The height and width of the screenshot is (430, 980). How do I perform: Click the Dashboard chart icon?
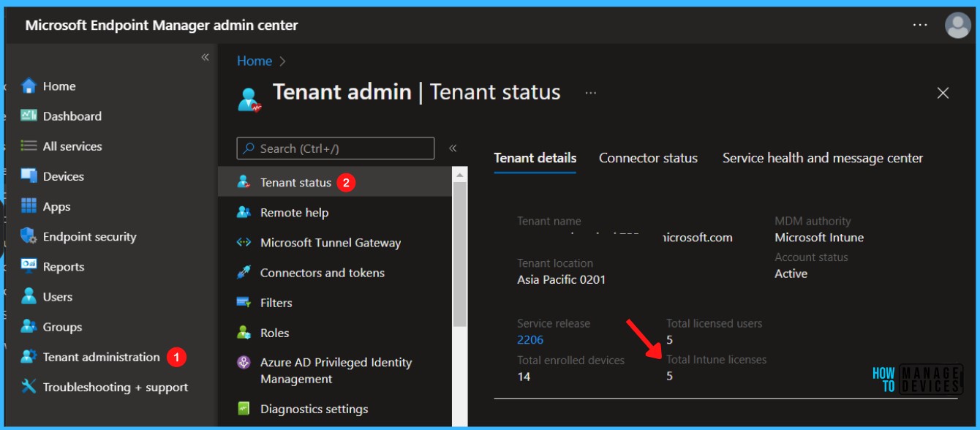click(29, 116)
